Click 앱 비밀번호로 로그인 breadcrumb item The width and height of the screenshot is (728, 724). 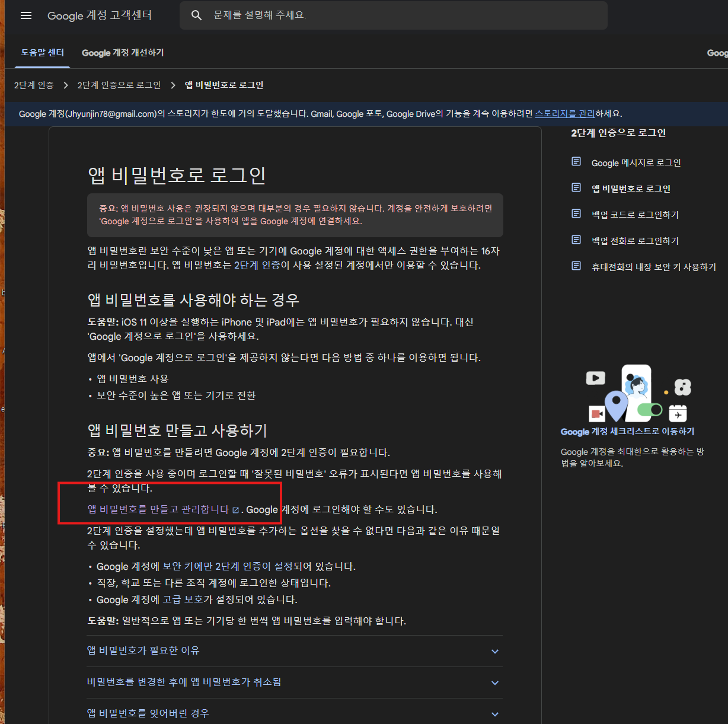coord(224,85)
